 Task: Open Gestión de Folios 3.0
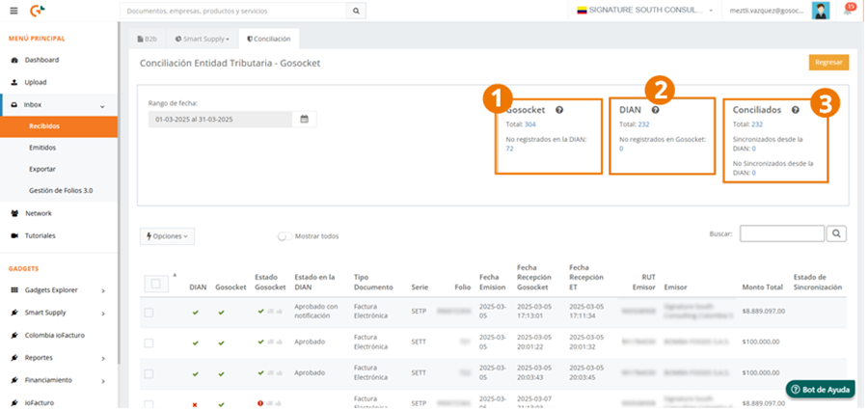click(61, 191)
